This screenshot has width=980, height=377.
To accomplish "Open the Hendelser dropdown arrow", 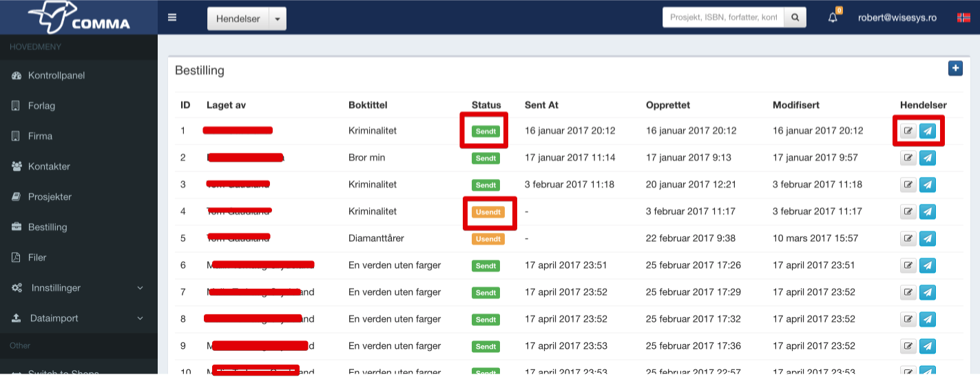I will pos(278,19).
